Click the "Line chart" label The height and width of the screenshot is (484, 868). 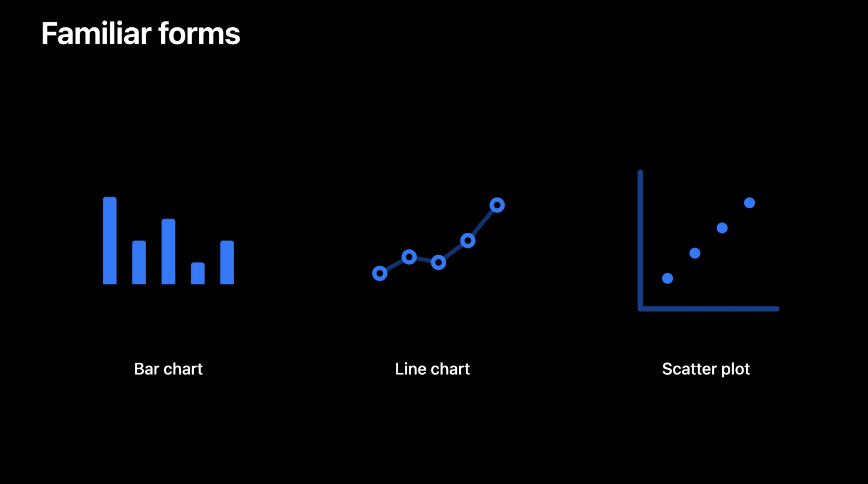coord(432,369)
